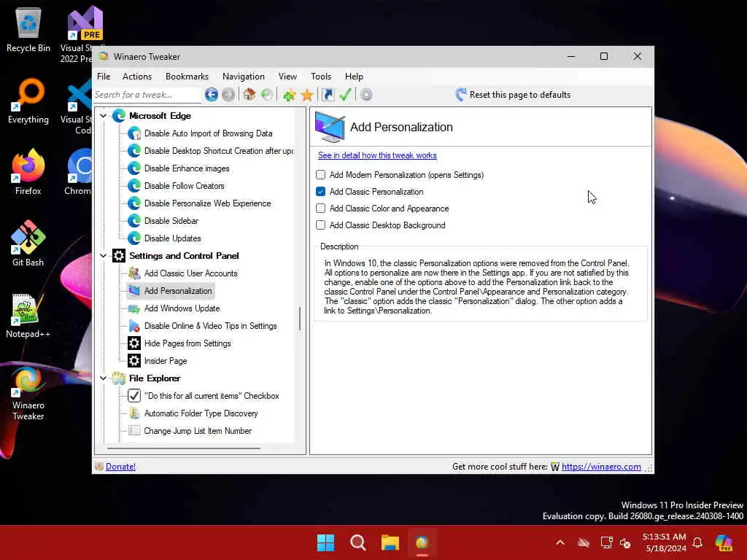Open Git Bash desktop shortcut
Screen dimensions: 747x560
[28, 244]
